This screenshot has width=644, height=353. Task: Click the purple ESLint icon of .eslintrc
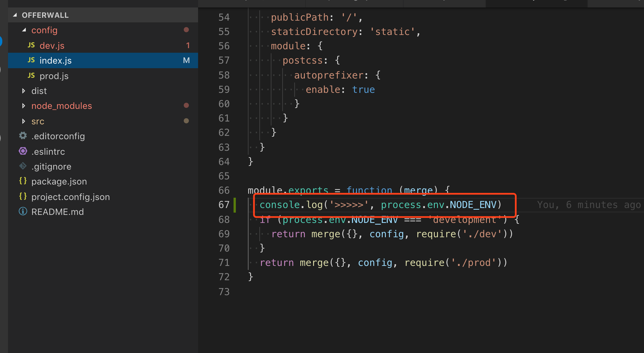(x=23, y=151)
